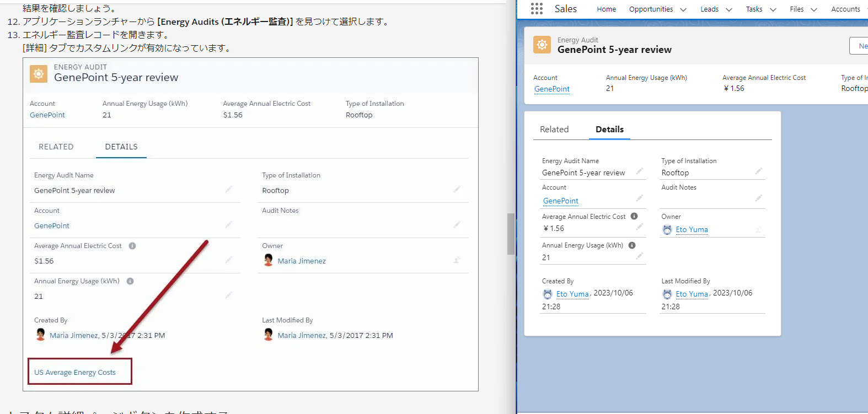Go to the Home tab in Sales app
Image resolution: width=868 pixels, height=414 pixels.
(606, 9)
